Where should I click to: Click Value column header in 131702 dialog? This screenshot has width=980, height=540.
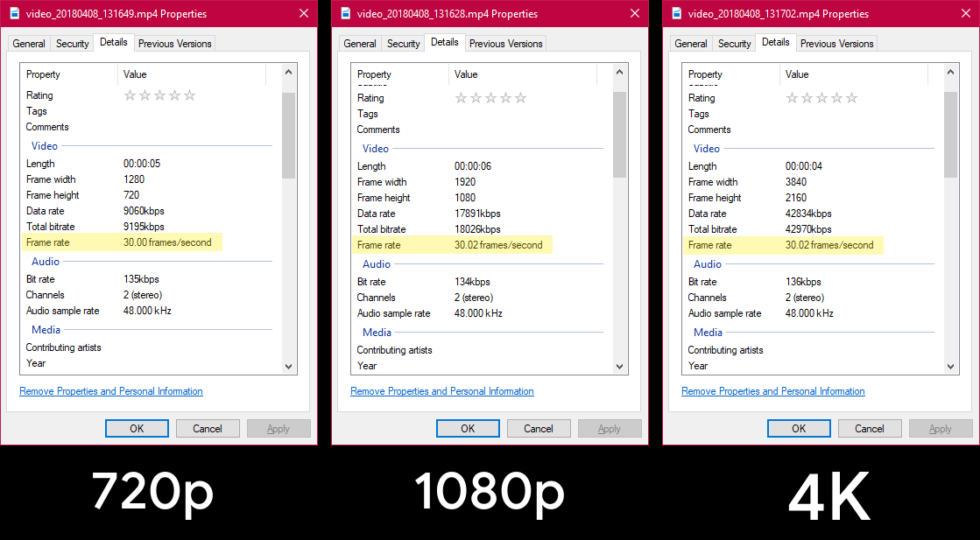coord(797,74)
